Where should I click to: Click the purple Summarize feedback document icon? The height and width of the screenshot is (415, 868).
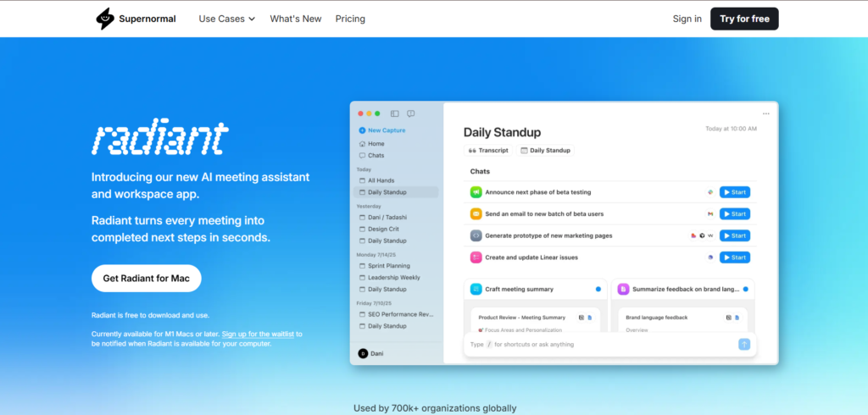click(x=623, y=289)
